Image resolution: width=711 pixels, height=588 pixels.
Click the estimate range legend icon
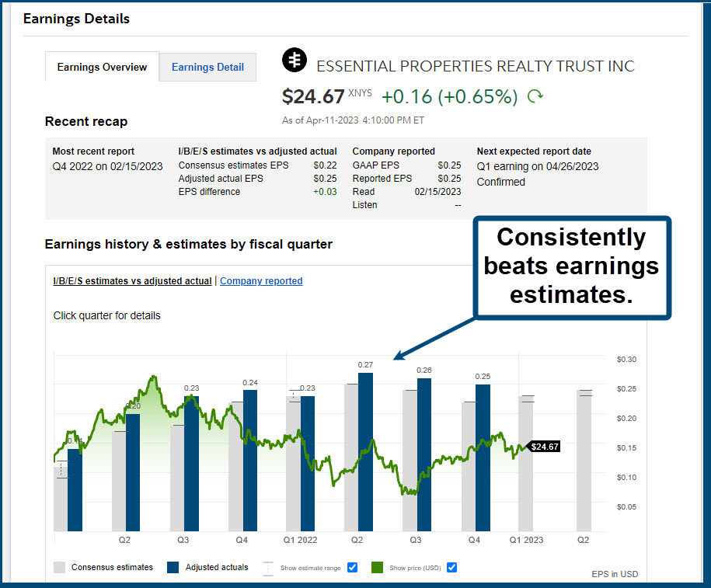point(268,568)
